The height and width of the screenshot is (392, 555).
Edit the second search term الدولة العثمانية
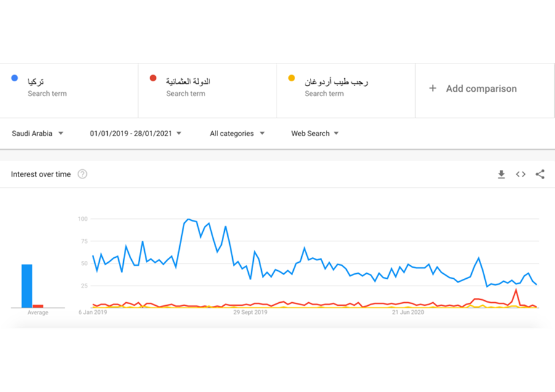coord(188,82)
